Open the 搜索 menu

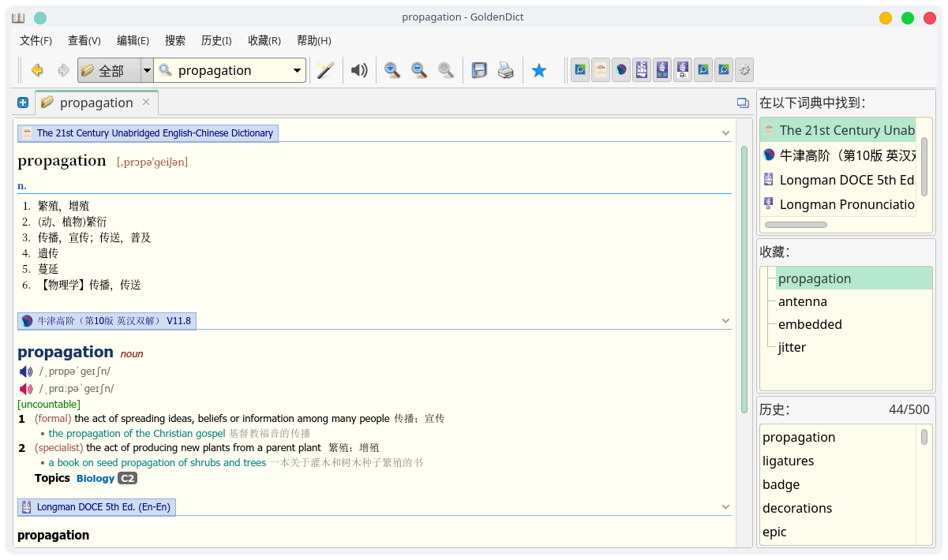175,41
